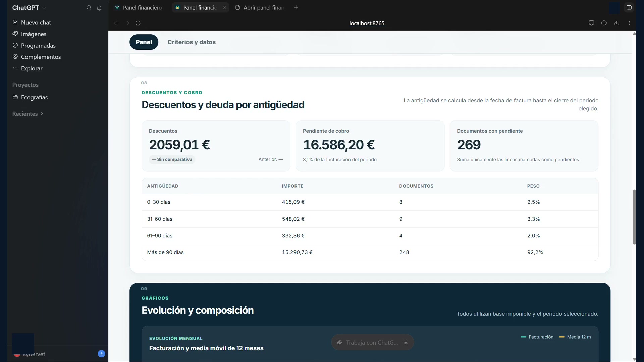Click the Sin comparativa badge
The width and height of the screenshot is (644, 362).
point(172,159)
